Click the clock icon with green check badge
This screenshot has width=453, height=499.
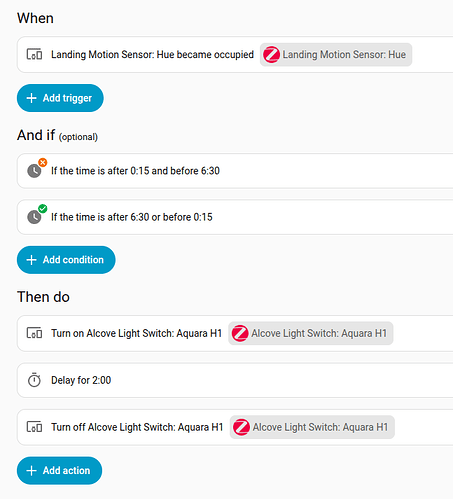[34, 217]
